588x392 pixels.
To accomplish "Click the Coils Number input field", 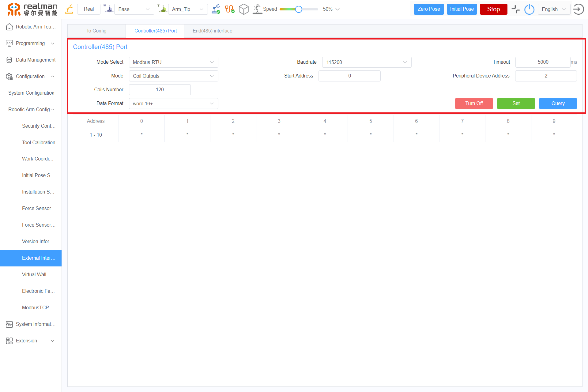I will [x=160, y=90].
